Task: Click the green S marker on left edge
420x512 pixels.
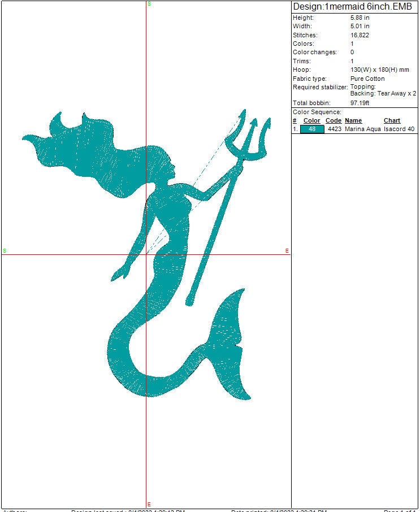Action: pos(5,250)
